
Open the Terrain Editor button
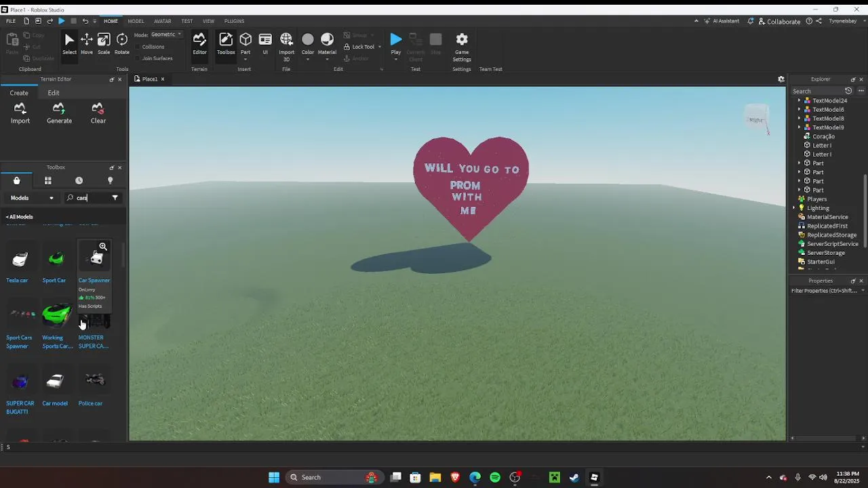(x=199, y=44)
